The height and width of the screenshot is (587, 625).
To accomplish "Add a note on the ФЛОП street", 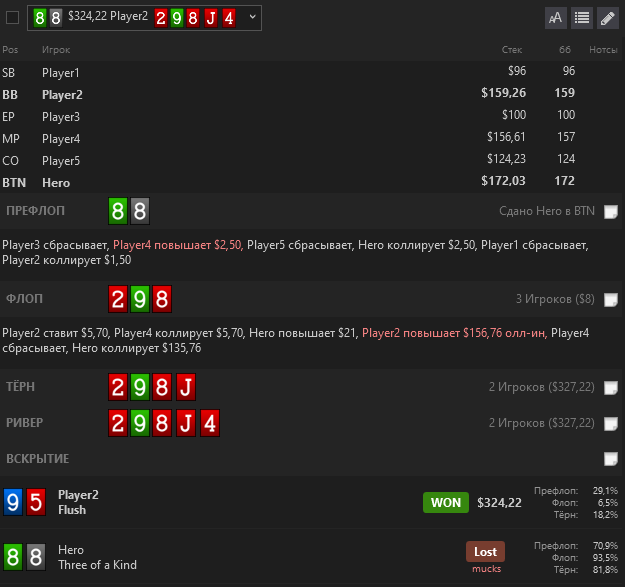I will 611,300.
